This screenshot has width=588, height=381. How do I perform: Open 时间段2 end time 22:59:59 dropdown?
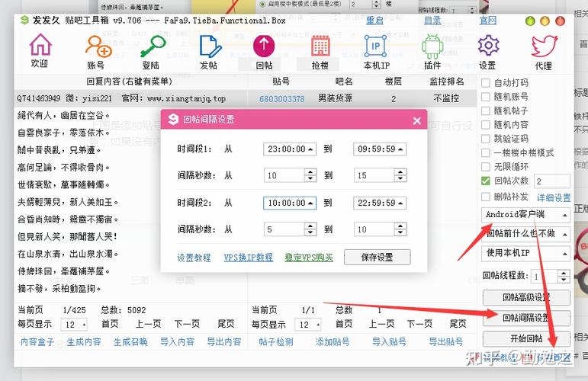coord(380,203)
